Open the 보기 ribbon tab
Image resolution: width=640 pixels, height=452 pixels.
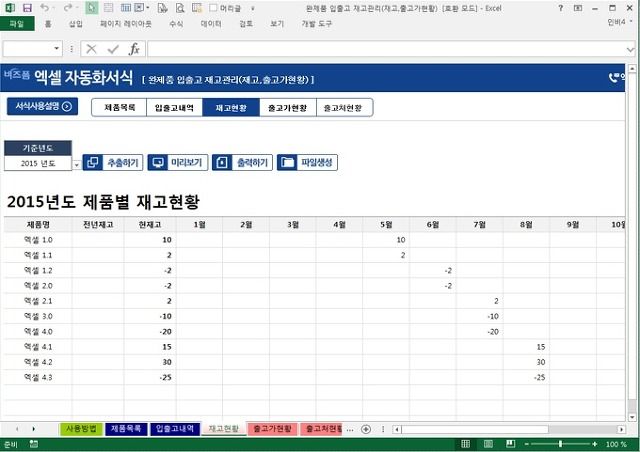[x=277, y=24]
